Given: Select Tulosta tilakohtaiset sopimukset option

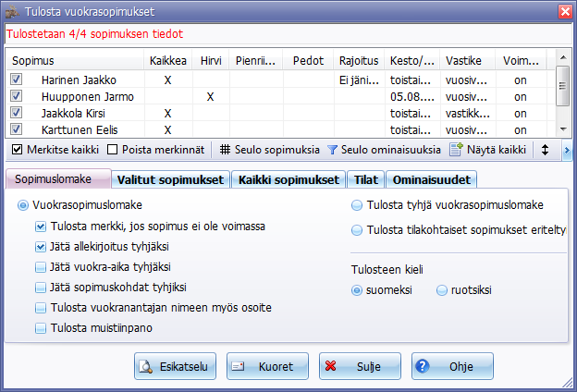Looking at the screenshot, I should [x=357, y=230].
